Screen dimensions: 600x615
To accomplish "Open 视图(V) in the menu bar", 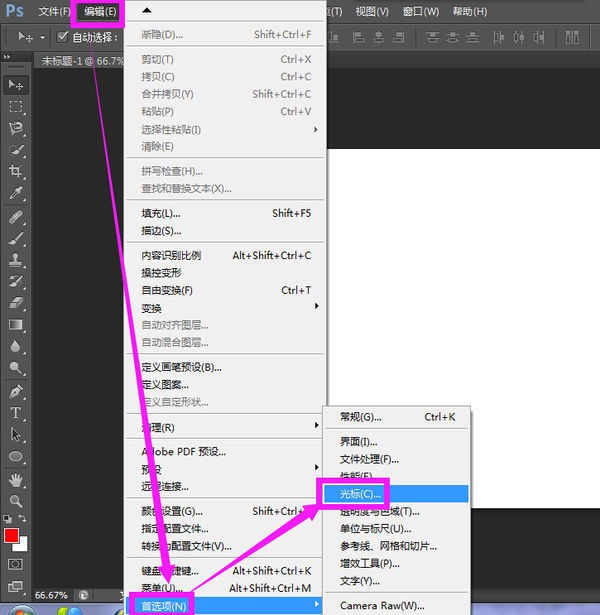I will [372, 12].
